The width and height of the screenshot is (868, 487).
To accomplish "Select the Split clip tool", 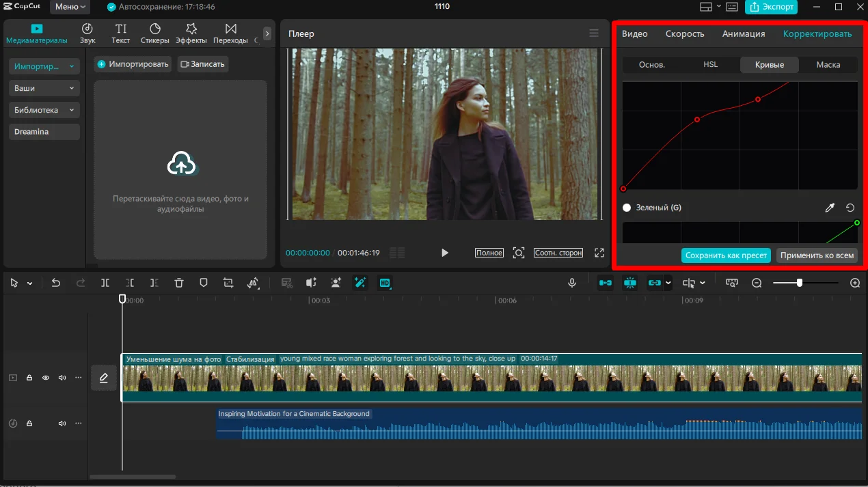I will 105,283.
